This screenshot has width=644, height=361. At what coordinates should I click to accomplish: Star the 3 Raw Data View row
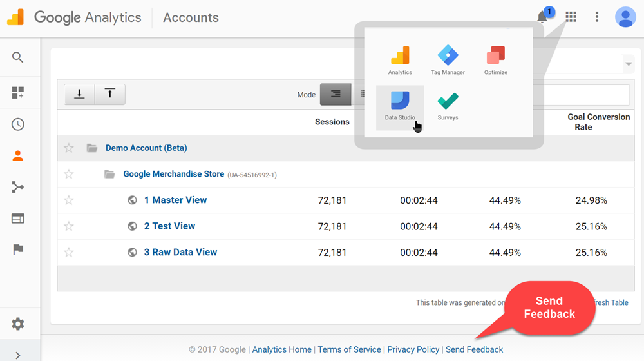[x=69, y=252]
